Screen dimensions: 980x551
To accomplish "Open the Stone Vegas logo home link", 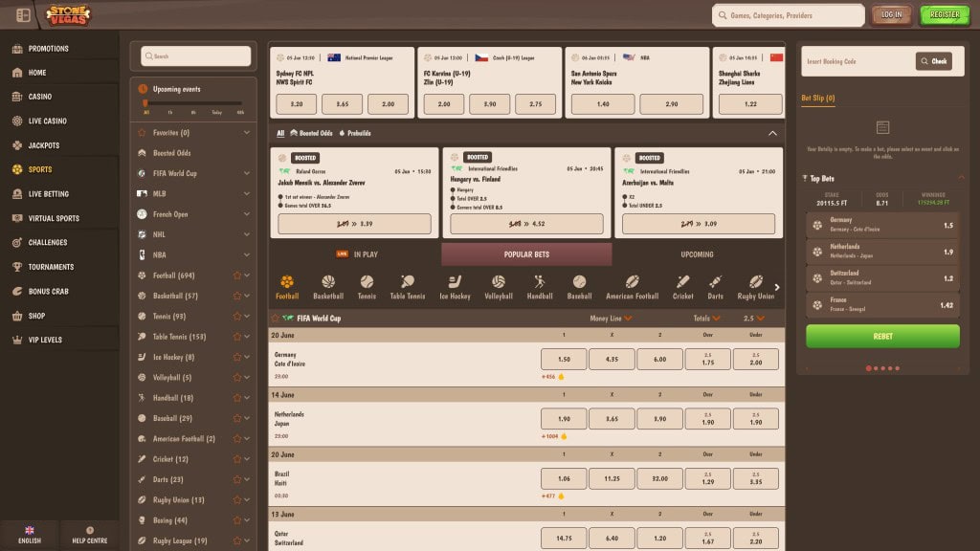I will pyautogui.click(x=68, y=15).
